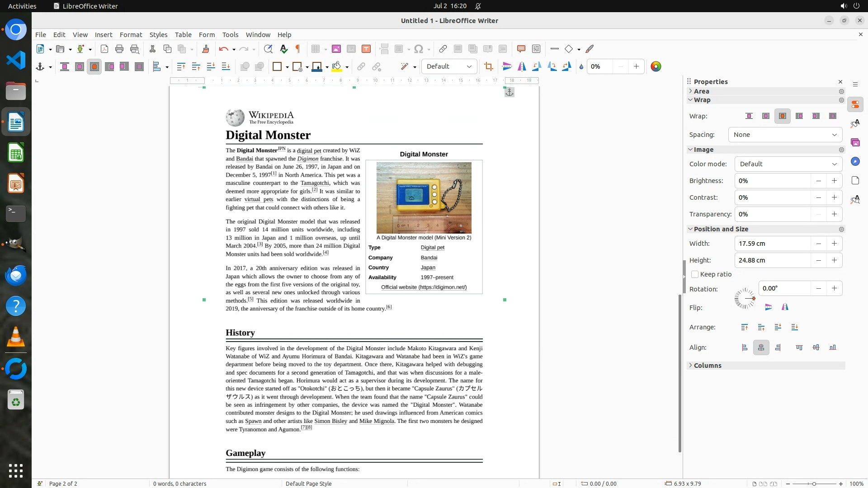Open the wrap Spacing dropdown
Image resolution: width=868 pixels, height=488 pixels.
(785, 135)
